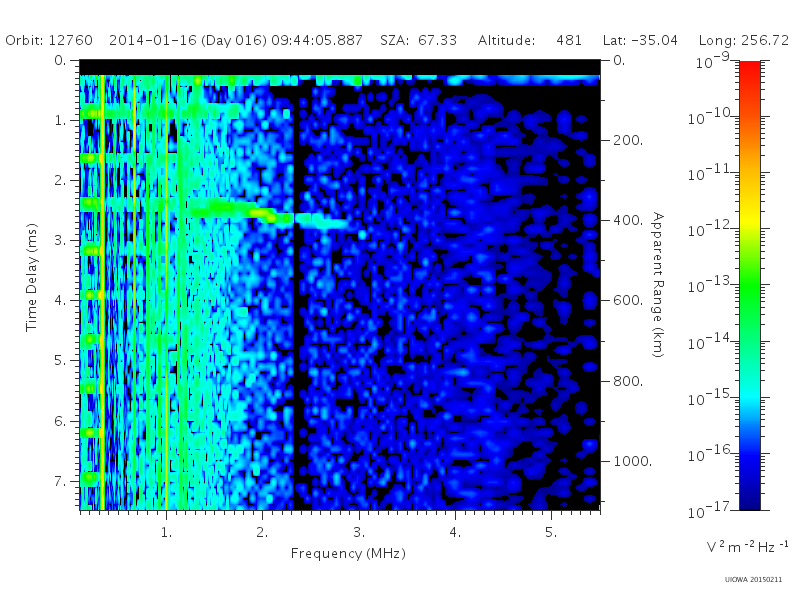Viewport: 800px width, 600px height.
Task: Click the V² m⁻² Hz⁻¹ units label
Action: point(748,546)
